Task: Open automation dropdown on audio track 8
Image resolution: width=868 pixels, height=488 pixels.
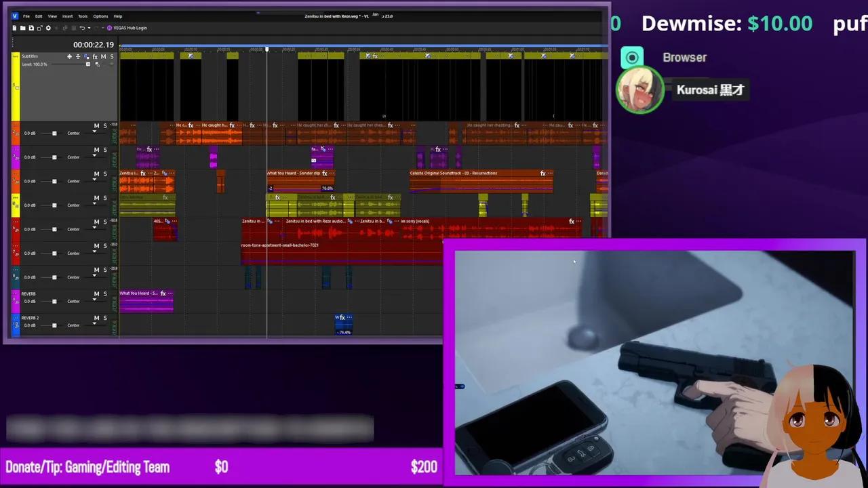Action: click(95, 275)
